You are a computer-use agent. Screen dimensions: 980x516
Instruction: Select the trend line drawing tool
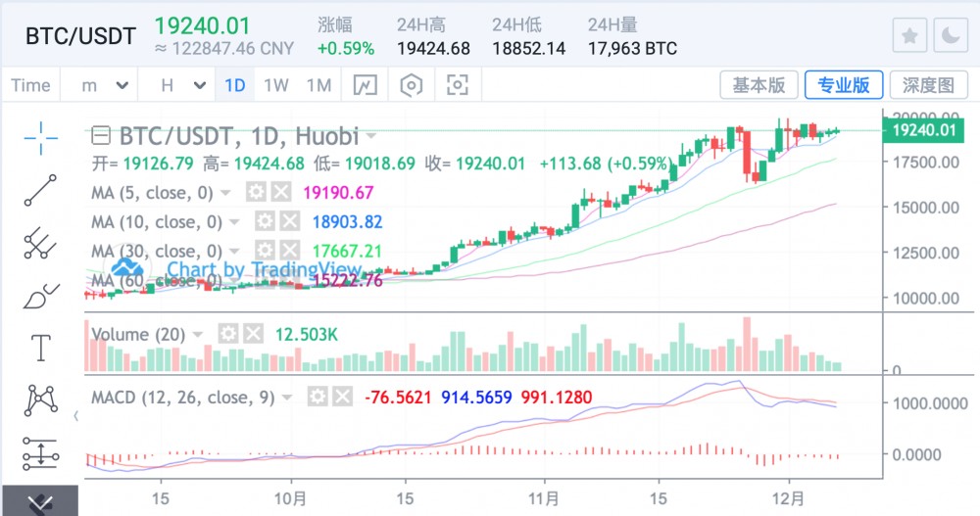coord(40,191)
